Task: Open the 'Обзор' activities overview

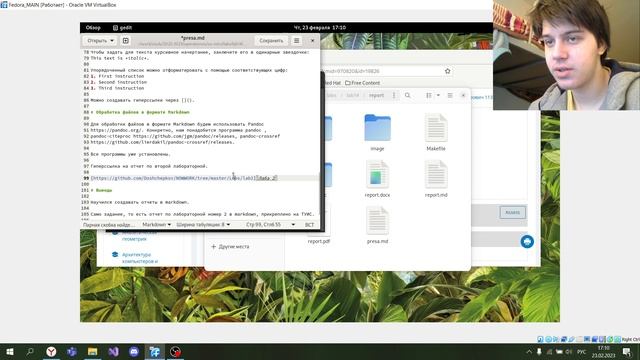Action: tap(93, 28)
